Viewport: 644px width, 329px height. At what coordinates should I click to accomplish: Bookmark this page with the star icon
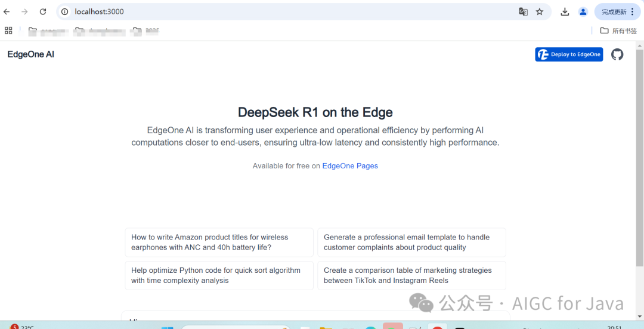[x=540, y=12]
